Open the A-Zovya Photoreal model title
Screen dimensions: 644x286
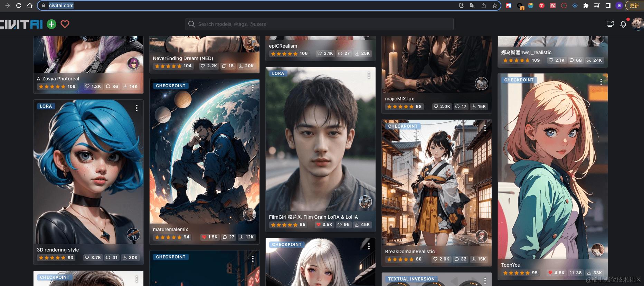(x=58, y=79)
